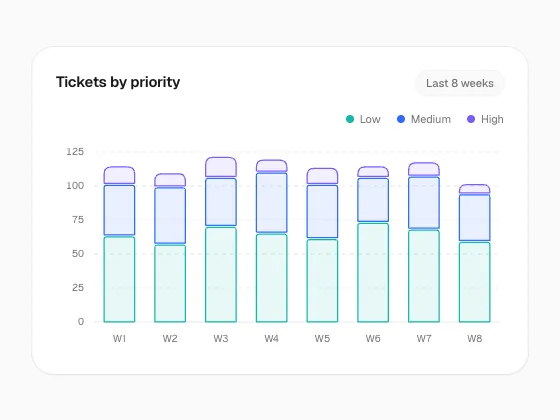This screenshot has height=420, width=560.
Task: Select the W1 Low bar segment
Action: coord(119,279)
